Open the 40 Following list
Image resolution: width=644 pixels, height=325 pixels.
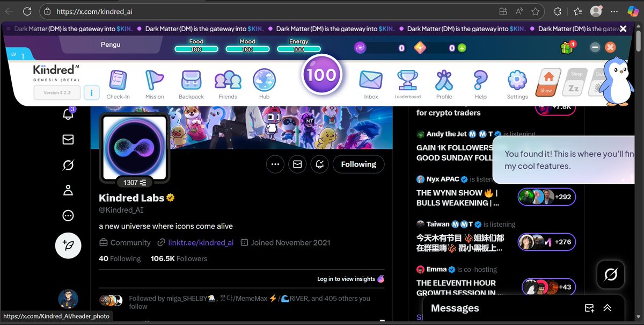tap(120, 258)
